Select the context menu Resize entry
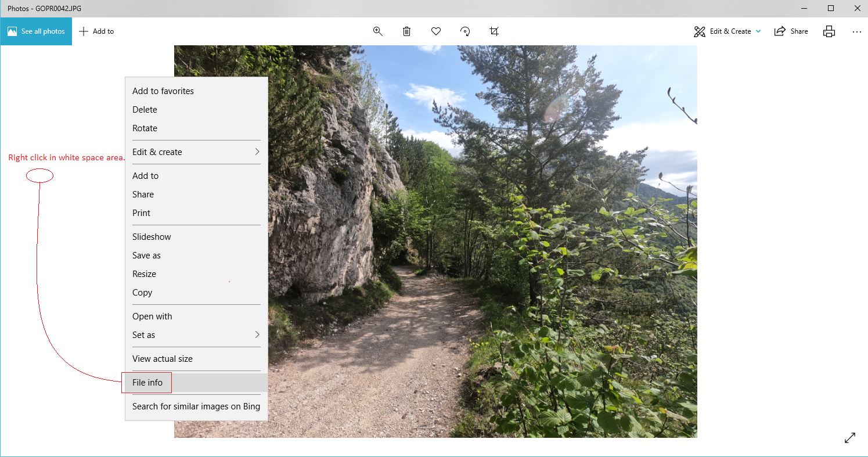The height and width of the screenshot is (457, 868). click(x=196, y=274)
